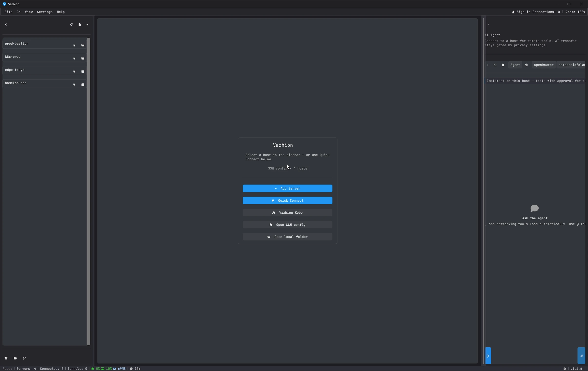
Task: Connect to edge-tokyo using its plug icon
Action: click(74, 71)
